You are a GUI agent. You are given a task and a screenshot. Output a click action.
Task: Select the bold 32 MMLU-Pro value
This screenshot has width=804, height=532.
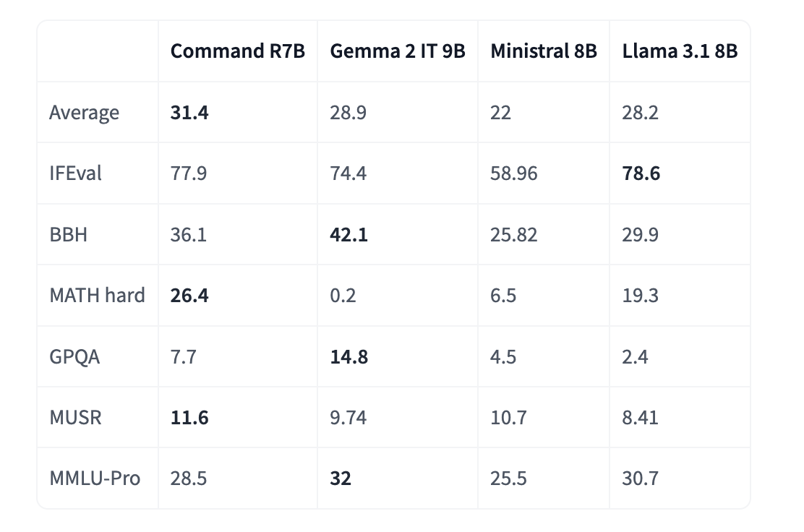[341, 478]
